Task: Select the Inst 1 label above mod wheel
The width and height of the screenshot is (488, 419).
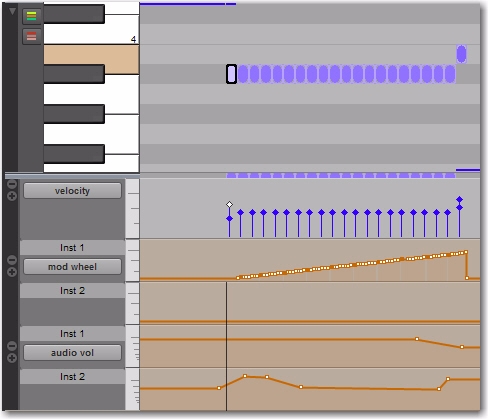Action: click(x=72, y=248)
